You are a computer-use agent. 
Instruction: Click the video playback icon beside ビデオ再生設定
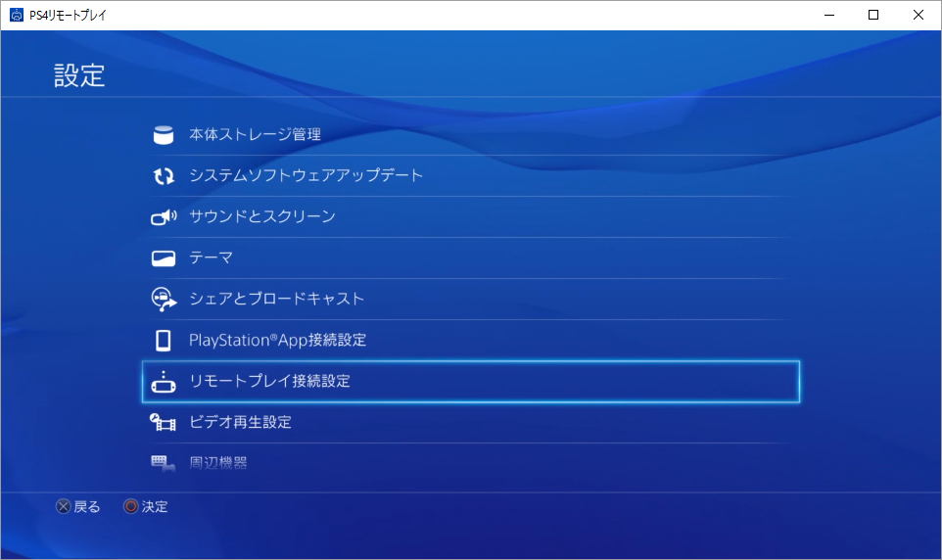click(x=163, y=422)
